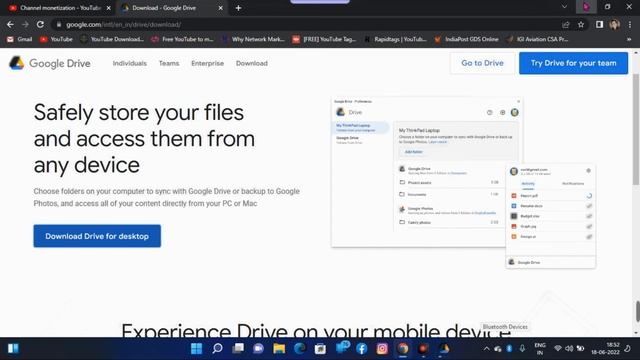Close the Channel monetization tab
Screen dimensions: 640x360
click(x=109, y=8)
